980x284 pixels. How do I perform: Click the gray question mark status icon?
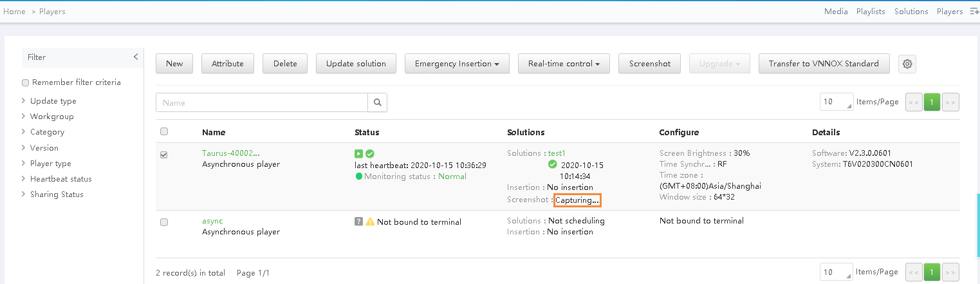(x=359, y=222)
